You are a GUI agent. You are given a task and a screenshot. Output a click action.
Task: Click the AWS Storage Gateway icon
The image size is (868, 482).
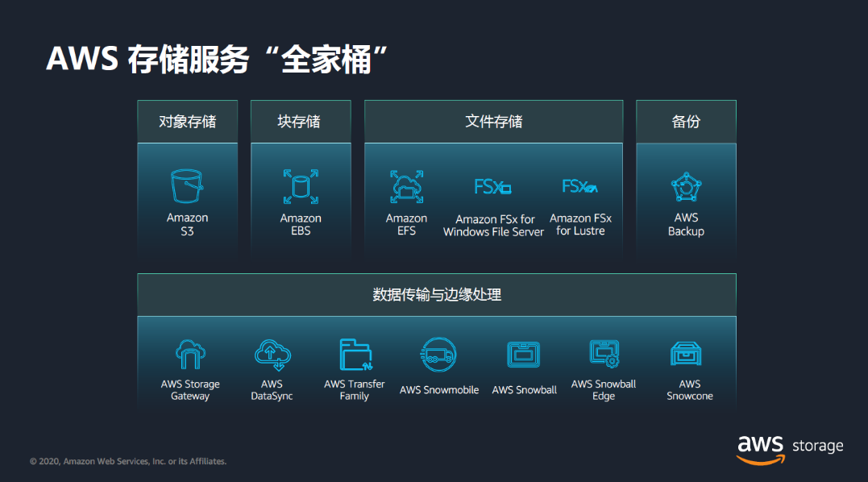tap(190, 354)
